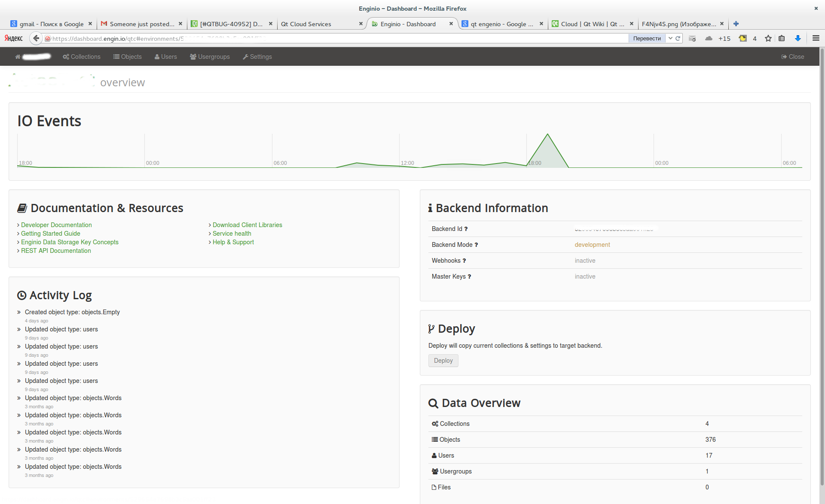
Task: Expand the URL bar history dropdown arrow
Action: tap(670, 38)
